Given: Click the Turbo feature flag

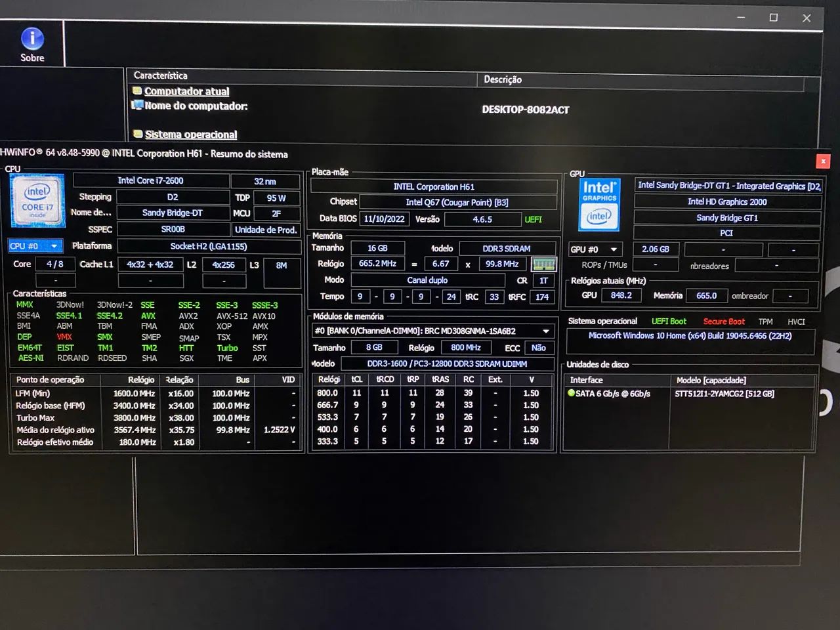Looking at the screenshot, I should [227, 348].
